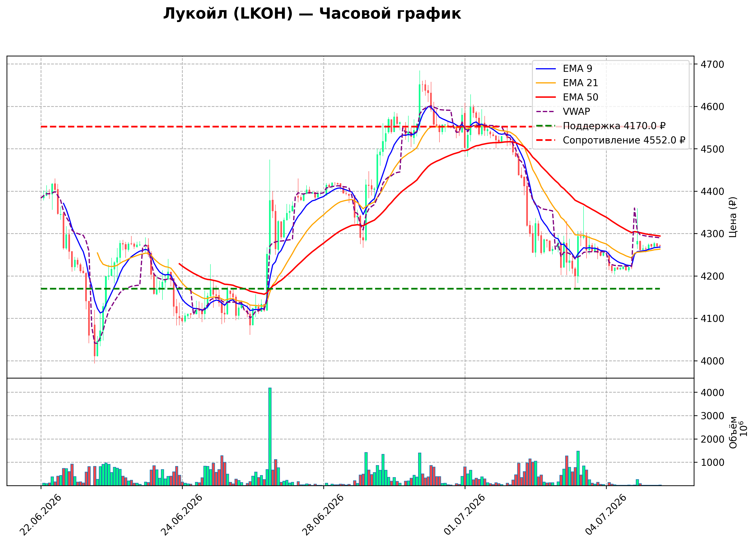Click the Объём axis title
The height and width of the screenshot is (544, 756).
point(733,432)
